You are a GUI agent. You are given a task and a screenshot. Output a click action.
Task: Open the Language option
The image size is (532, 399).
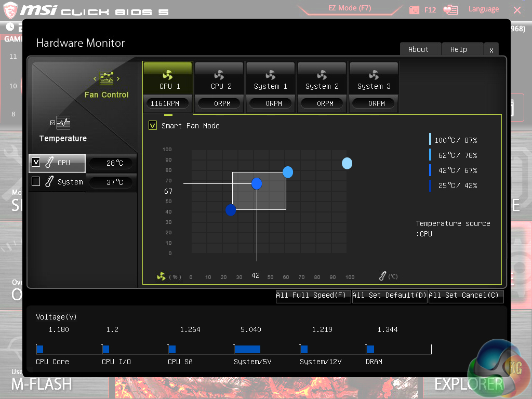coord(484,9)
